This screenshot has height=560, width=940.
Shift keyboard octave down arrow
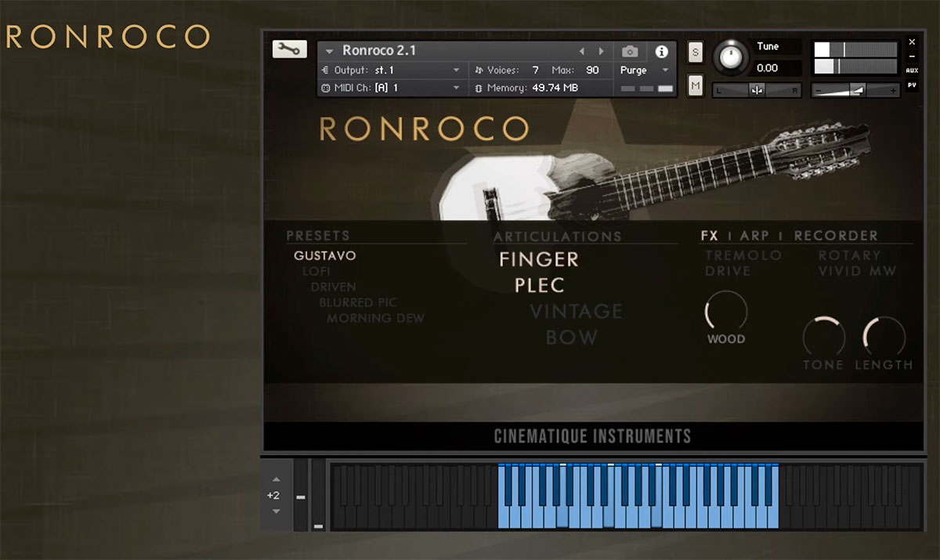276,511
